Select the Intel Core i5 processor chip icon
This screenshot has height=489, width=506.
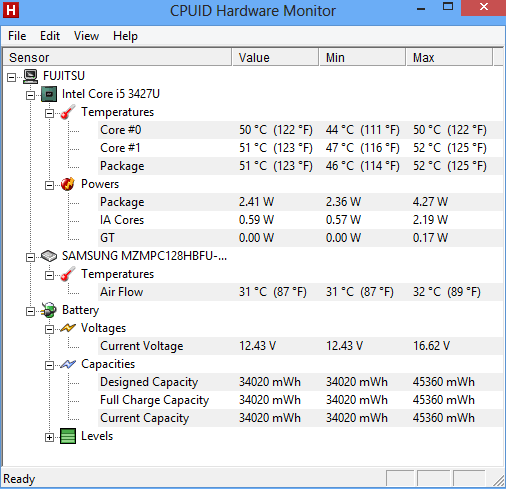[49, 94]
